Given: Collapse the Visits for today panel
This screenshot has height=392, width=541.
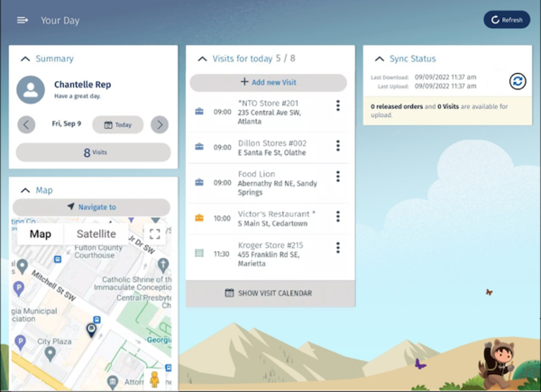Looking at the screenshot, I should pos(202,59).
